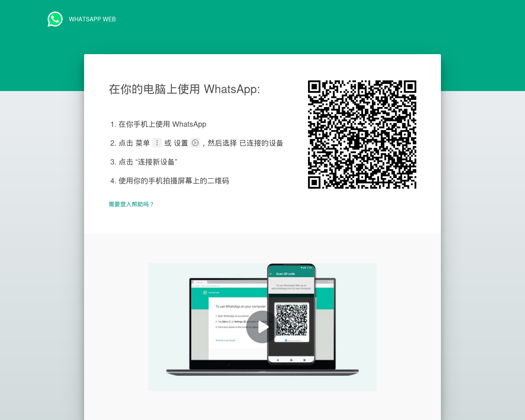Click the WHATSAPP WEB header text
The height and width of the screenshot is (420, 525).
click(92, 19)
